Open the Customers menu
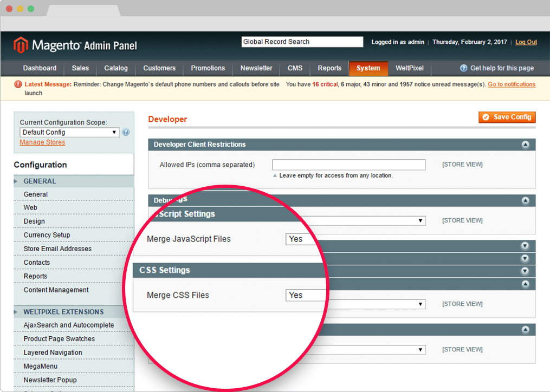Image resolution: width=550 pixels, height=392 pixels. tap(159, 68)
